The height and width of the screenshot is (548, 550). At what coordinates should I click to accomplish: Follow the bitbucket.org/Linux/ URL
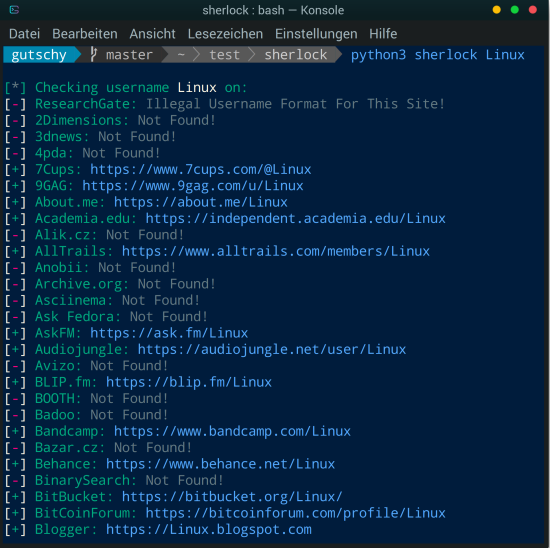(232, 497)
